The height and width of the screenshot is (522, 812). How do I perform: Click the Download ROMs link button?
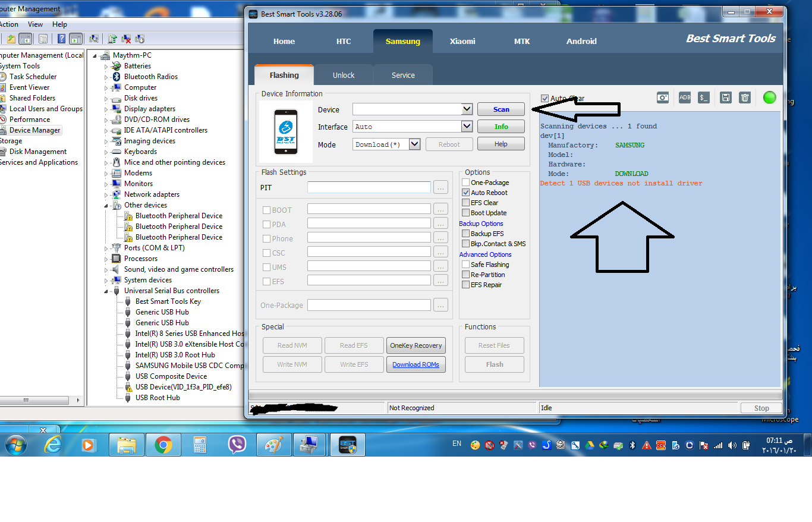tap(416, 364)
